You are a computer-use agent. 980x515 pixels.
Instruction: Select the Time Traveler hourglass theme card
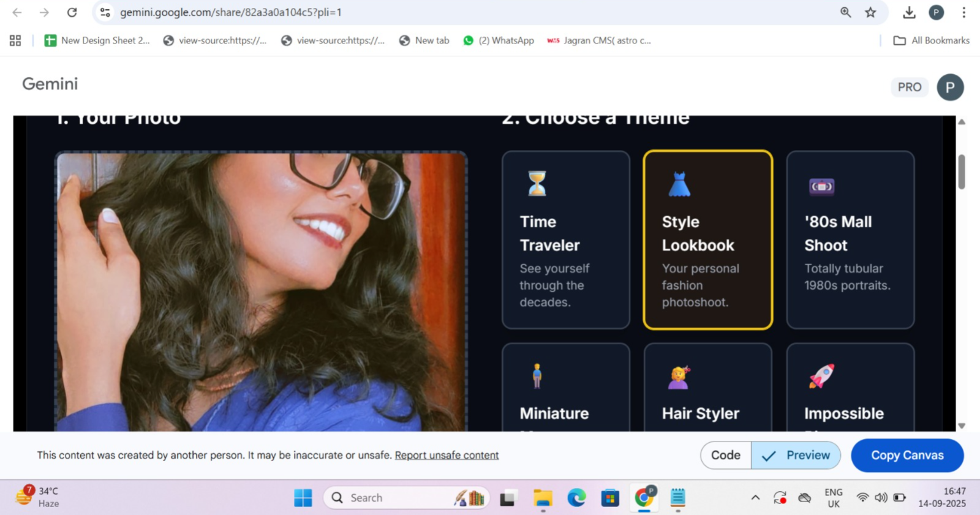pyautogui.click(x=565, y=239)
